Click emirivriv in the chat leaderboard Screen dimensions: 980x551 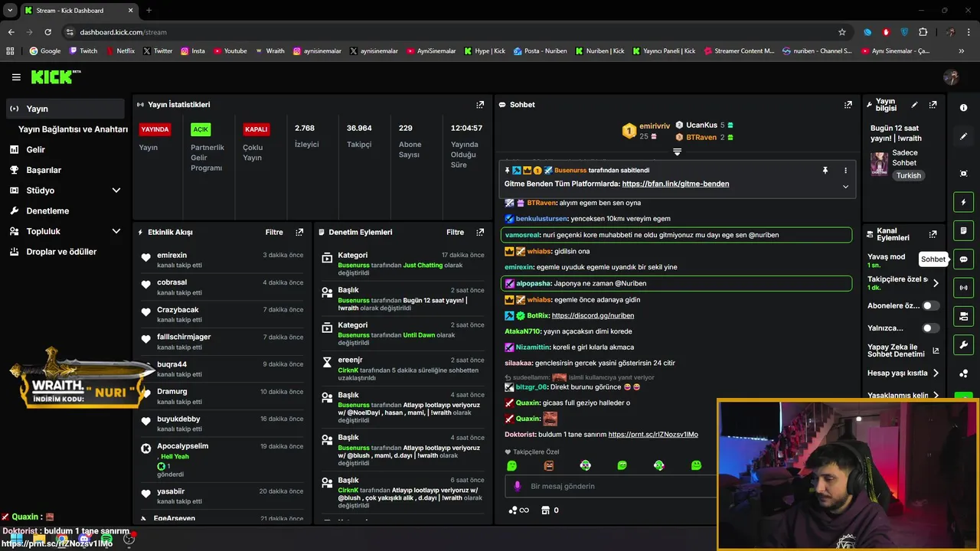(x=655, y=126)
